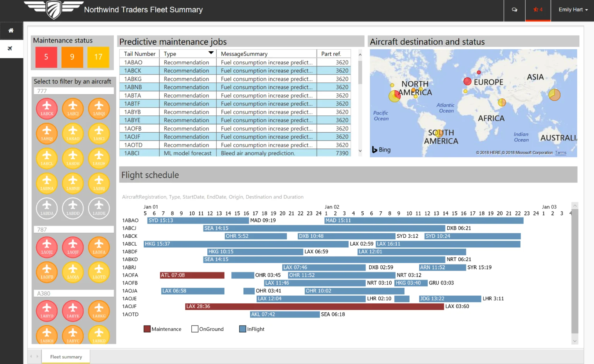Open the chat messages icon in the header
The width and height of the screenshot is (594, 364).
tap(514, 10)
